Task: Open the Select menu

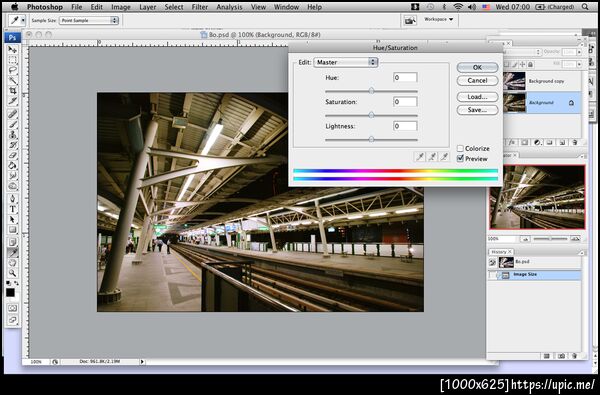Action: coord(174,7)
